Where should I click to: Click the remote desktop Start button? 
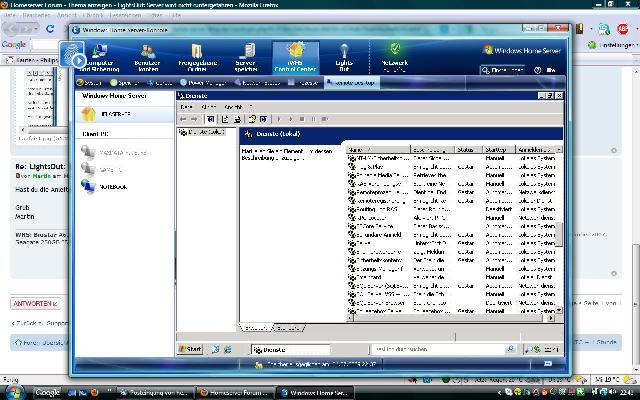pos(190,349)
